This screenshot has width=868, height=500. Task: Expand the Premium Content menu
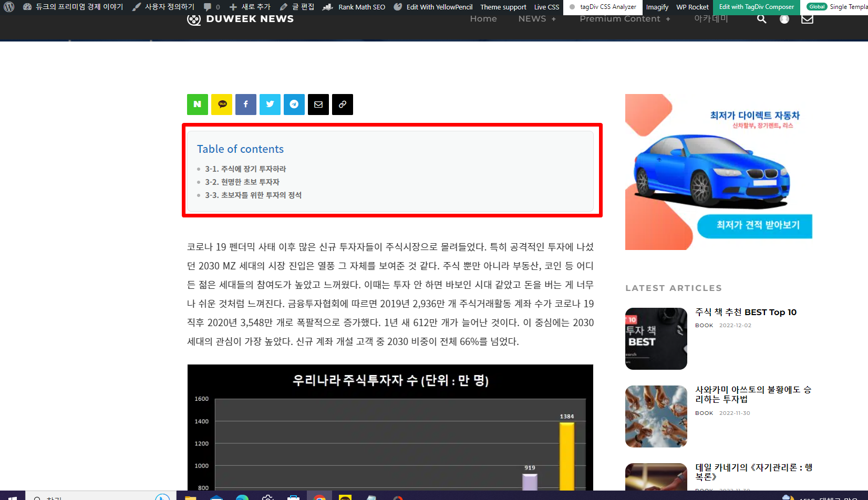(x=625, y=19)
